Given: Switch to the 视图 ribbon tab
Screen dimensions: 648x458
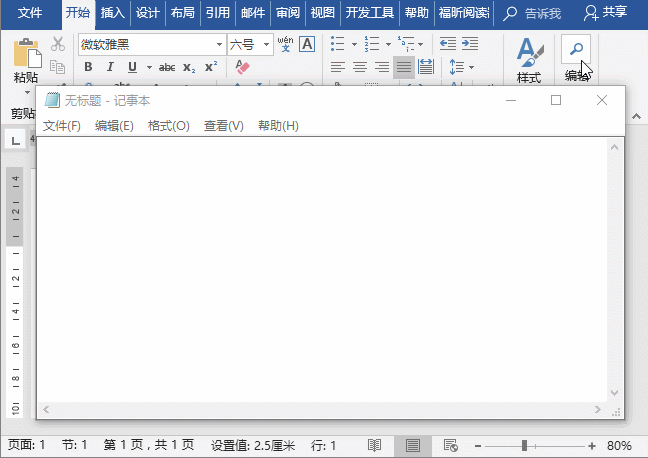Looking at the screenshot, I should 322,13.
